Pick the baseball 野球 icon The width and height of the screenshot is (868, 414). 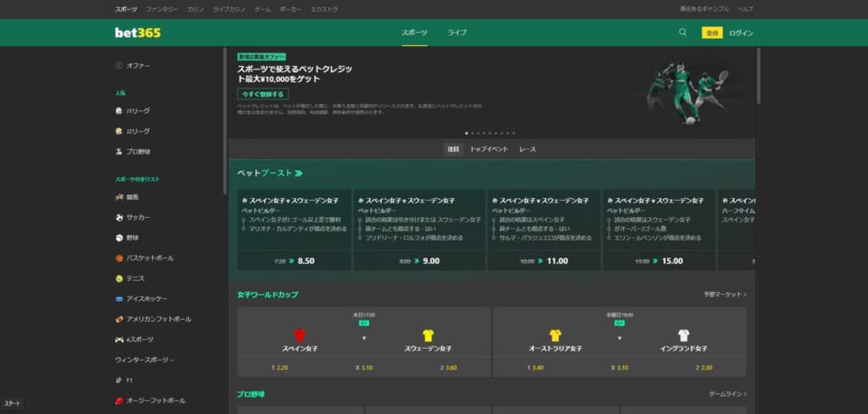(118, 238)
